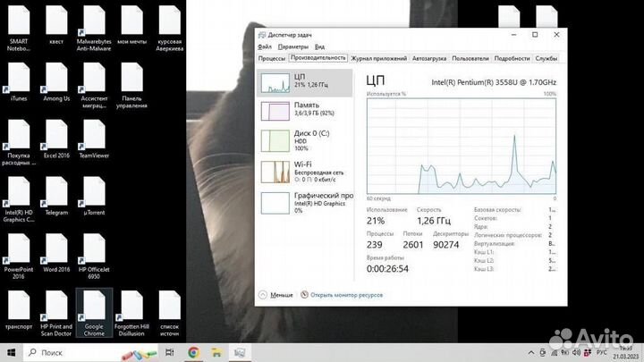Open the Windows Start menu
Image resolution: width=644 pixels, height=362 pixels.
coord(12,352)
